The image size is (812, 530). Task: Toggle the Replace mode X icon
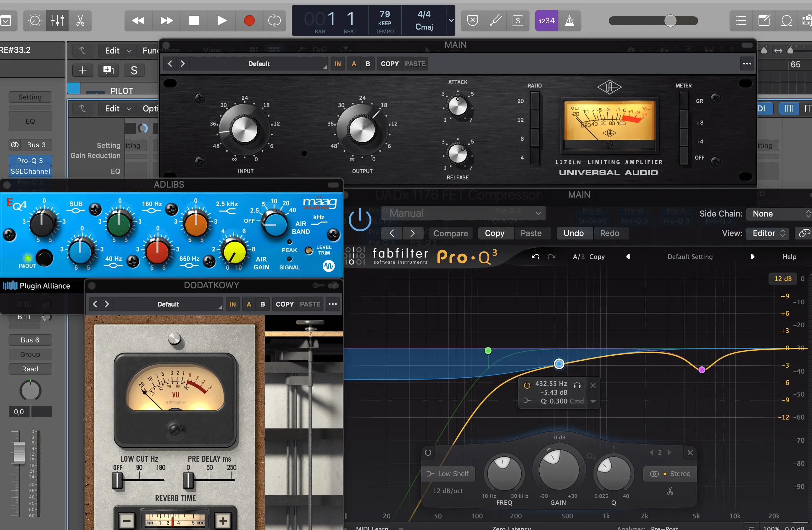click(x=473, y=21)
